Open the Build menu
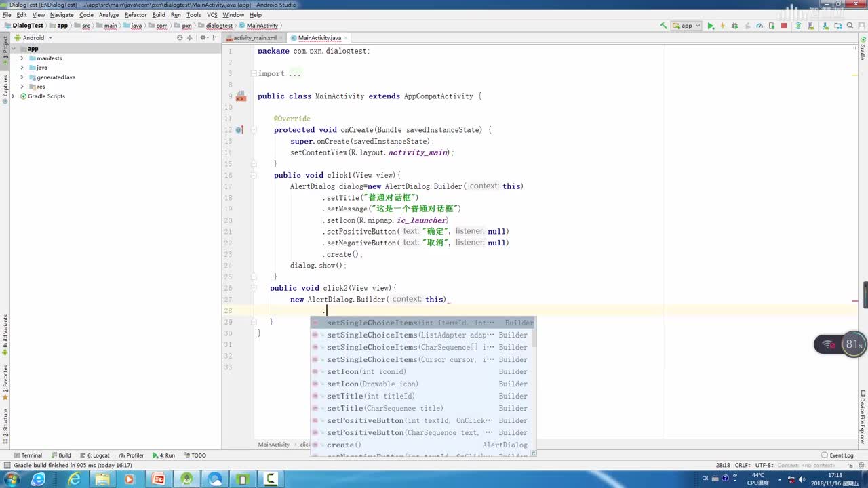The width and height of the screenshot is (868, 488). coord(159,15)
